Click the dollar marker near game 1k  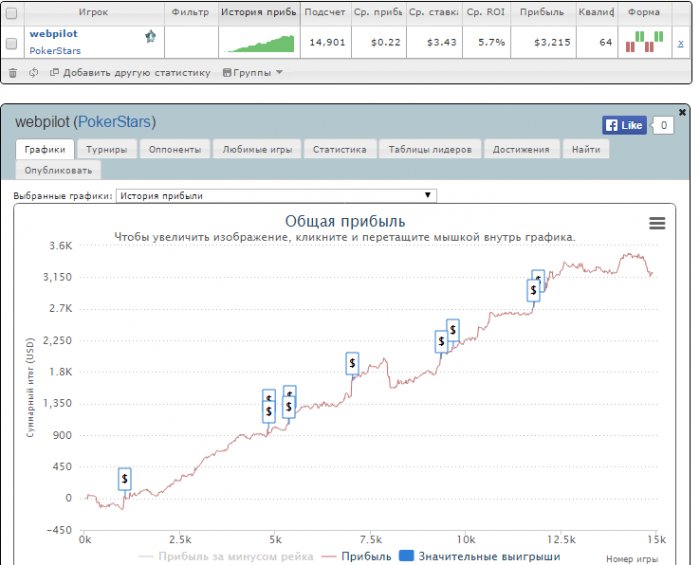point(125,479)
